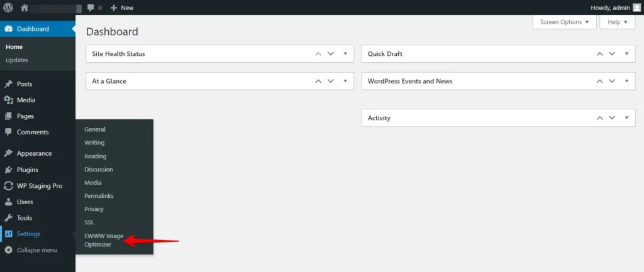This screenshot has height=272, width=644.
Task: Move At a Glance widget down
Action: pyautogui.click(x=331, y=81)
